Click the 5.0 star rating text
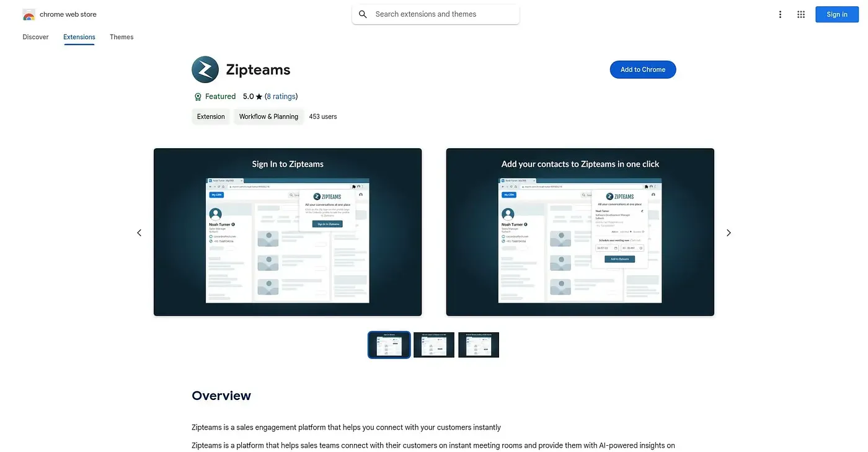This screenshot has width=868, height=452. pos(253,97)
